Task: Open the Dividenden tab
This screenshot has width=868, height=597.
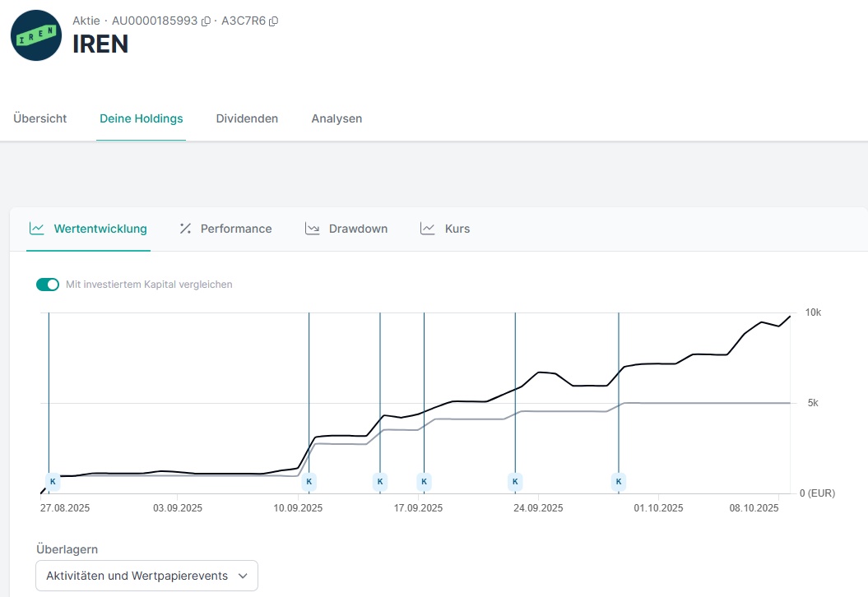Action: tap(247, 118)
